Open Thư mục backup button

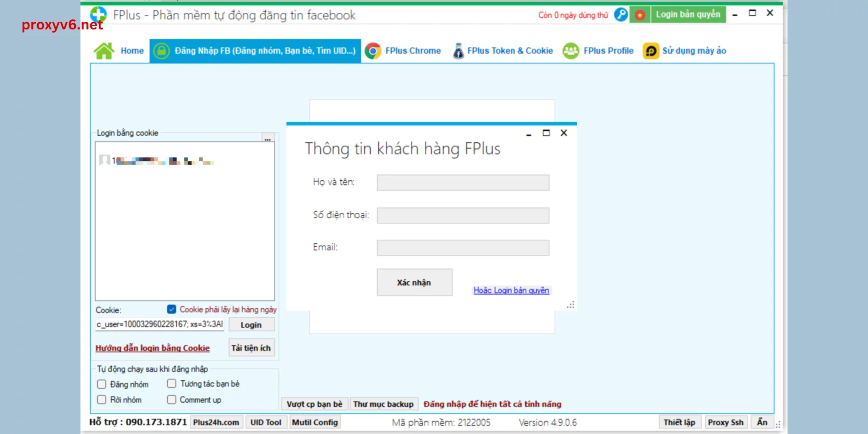[x=383, y=404]
